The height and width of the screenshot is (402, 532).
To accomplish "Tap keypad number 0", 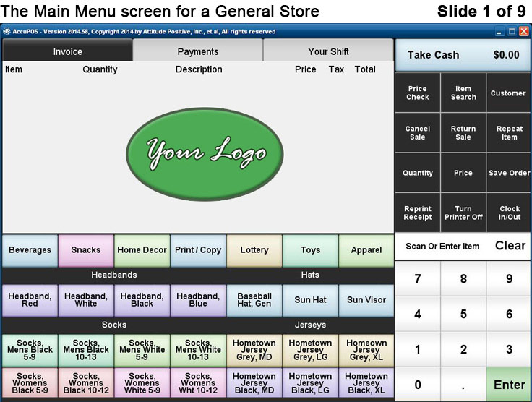I will [x=418, y=385].
